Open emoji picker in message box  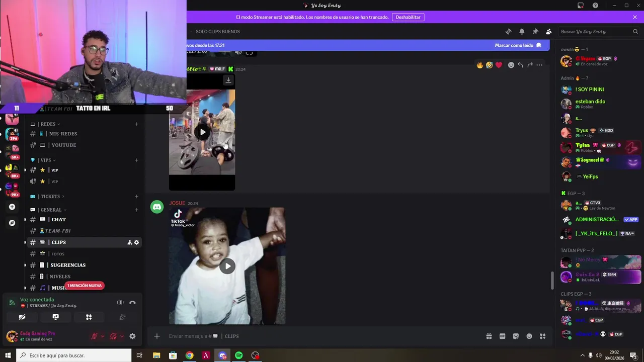[529, 336]
